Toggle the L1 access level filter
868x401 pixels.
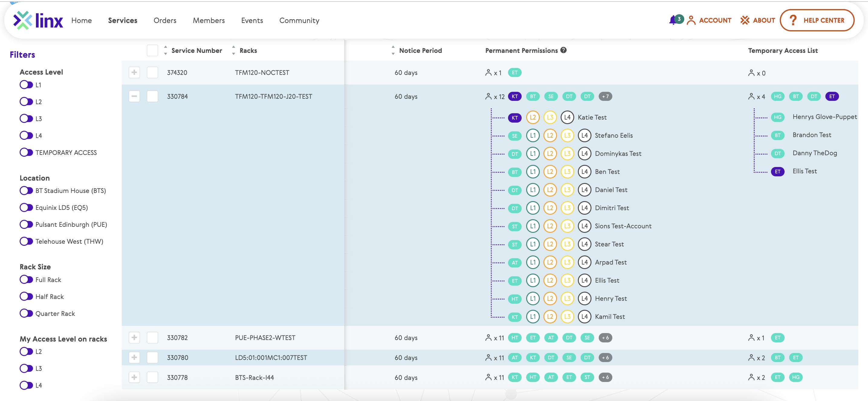26,85
